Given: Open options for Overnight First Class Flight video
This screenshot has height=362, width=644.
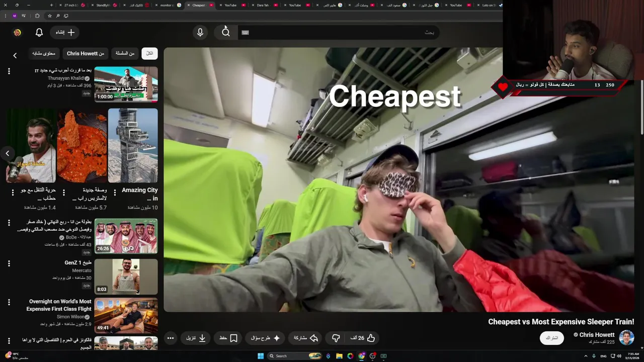Looking at the screenshot, I should pyautogui.click(x=9, y=302).
